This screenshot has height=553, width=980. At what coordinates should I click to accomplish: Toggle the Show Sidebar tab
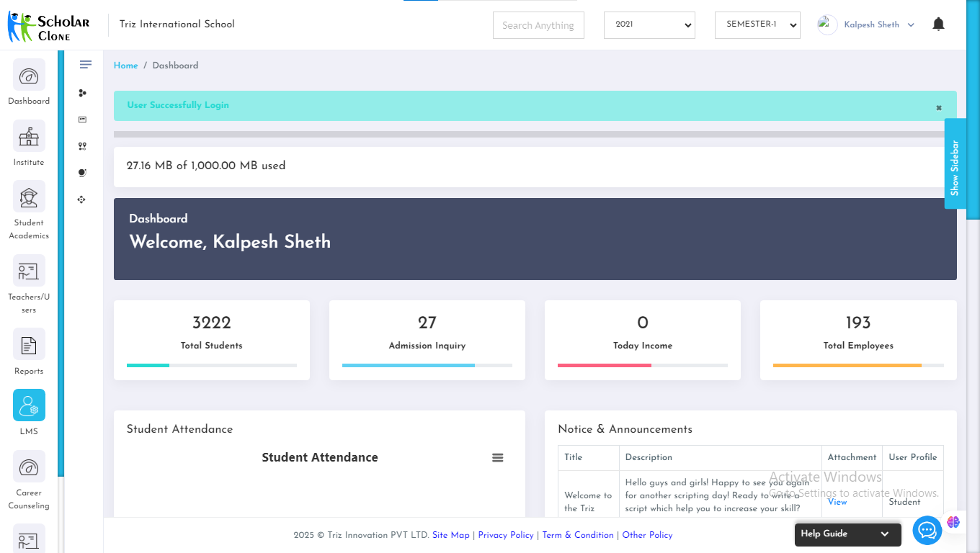click(x=955, y=164)
